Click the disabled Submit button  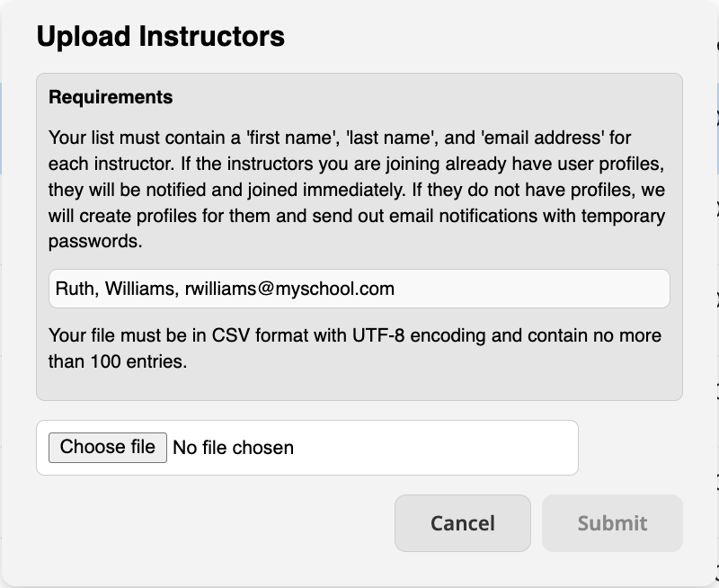point(612,523)
